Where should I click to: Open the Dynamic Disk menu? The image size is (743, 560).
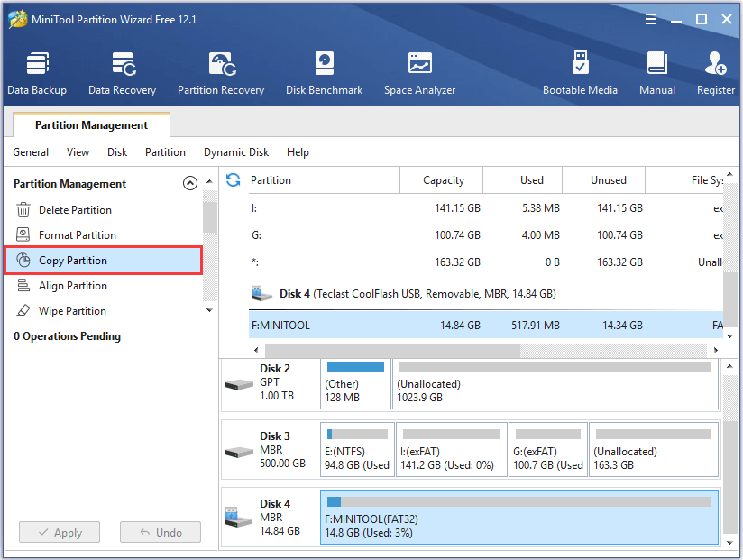point(236,152)
